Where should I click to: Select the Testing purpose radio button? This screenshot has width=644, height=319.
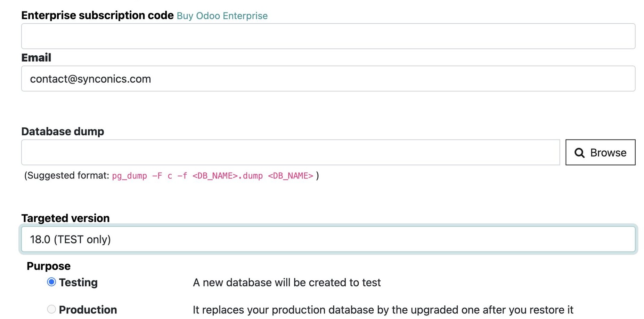pyautogui.click(x=51, y=282)
